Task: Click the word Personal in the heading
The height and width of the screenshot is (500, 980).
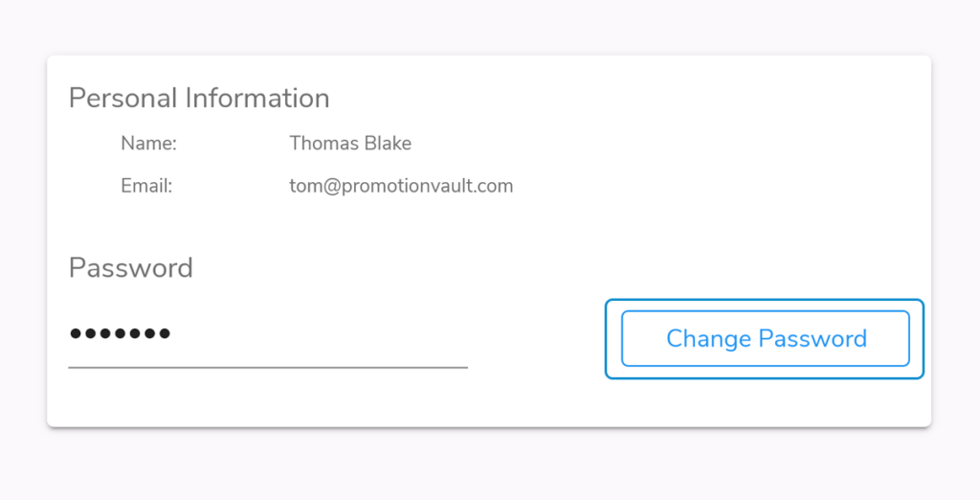Action: (x=123, y=99)
